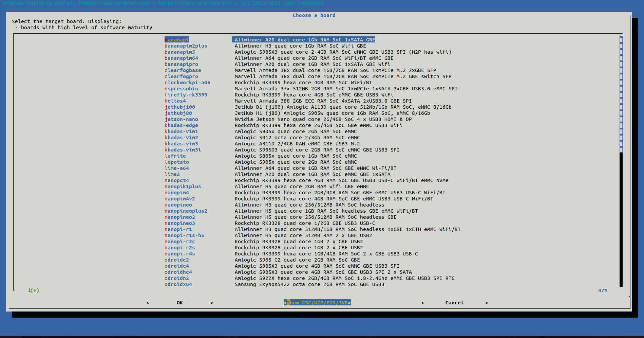This screenshot has height=338, width=644.
Task: Select bananapim2plus from the board list
Action: pos(186,46)
